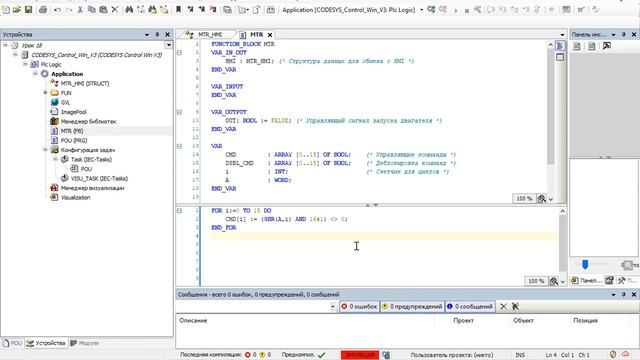Adjust the slider in tools panel

[585, 264]
